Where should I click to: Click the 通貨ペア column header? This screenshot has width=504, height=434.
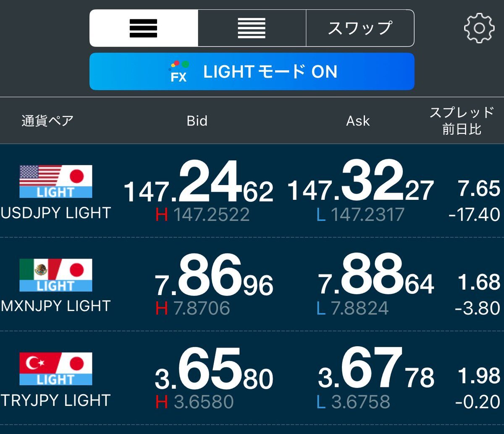pyautogui.click(x=47, y=121)
